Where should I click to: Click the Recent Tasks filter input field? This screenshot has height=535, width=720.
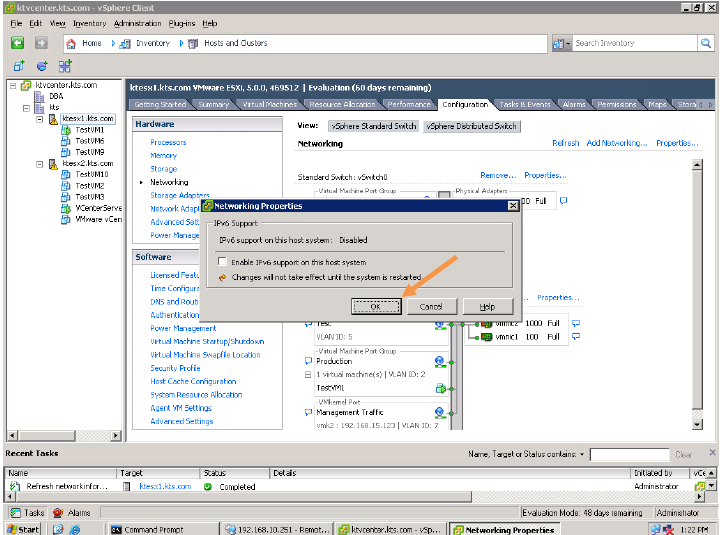point(630,455)
